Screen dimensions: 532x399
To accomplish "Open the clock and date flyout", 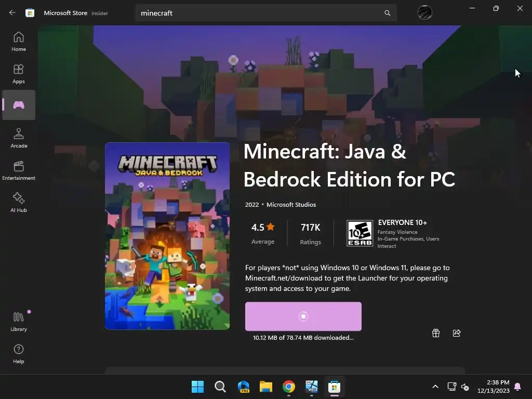I will (x=494, y=387).
